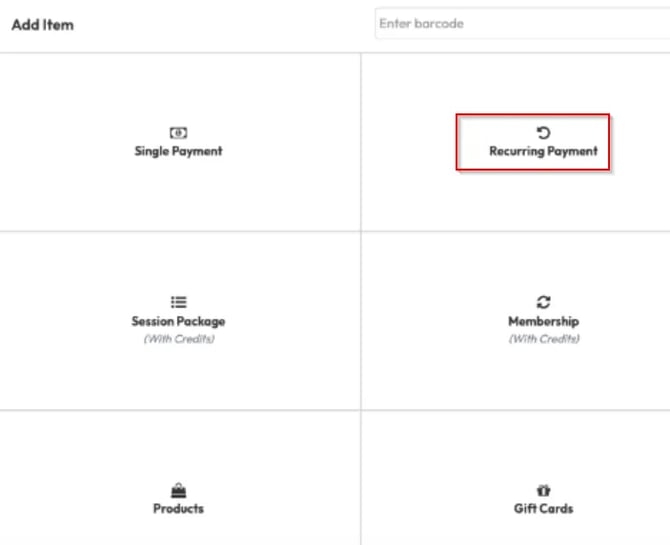Choose the Recurring Payment label
670x545 pixels.
(543, 152)
